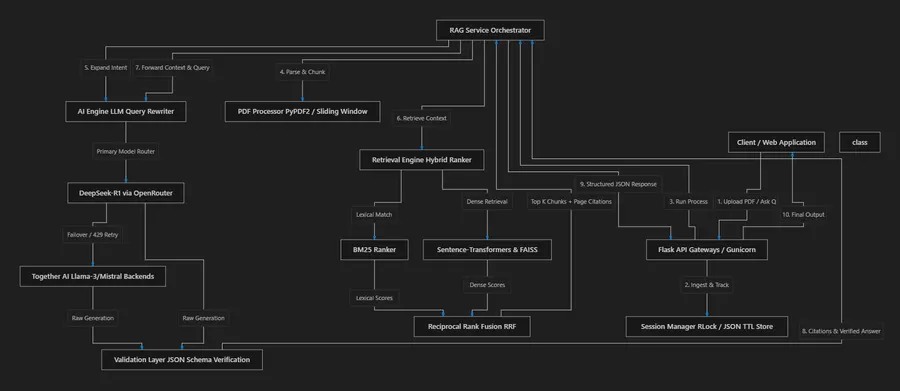Click the standalone class node
The height and width of the screenshot is (391, 900).
coord(859,142)
